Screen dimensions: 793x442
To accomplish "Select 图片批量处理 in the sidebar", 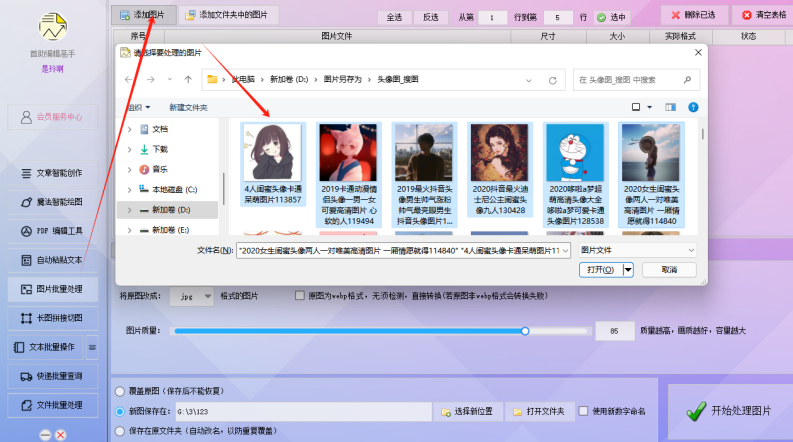I will [53, 289].
